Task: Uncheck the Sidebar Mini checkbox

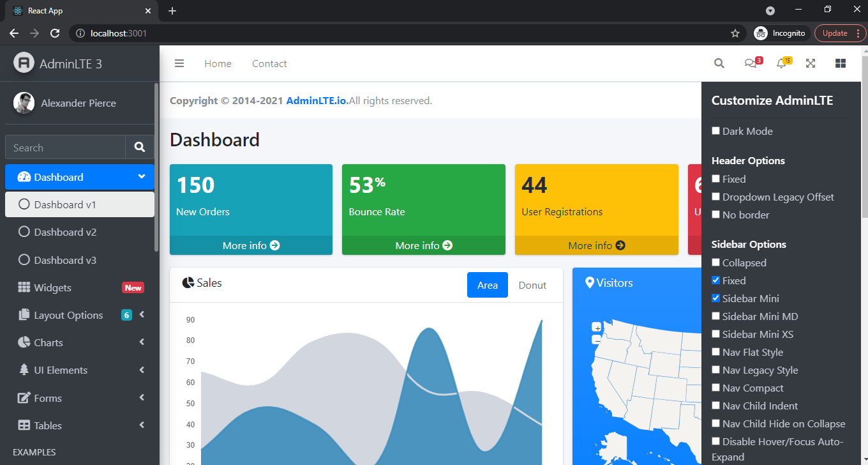Action: 716,298
